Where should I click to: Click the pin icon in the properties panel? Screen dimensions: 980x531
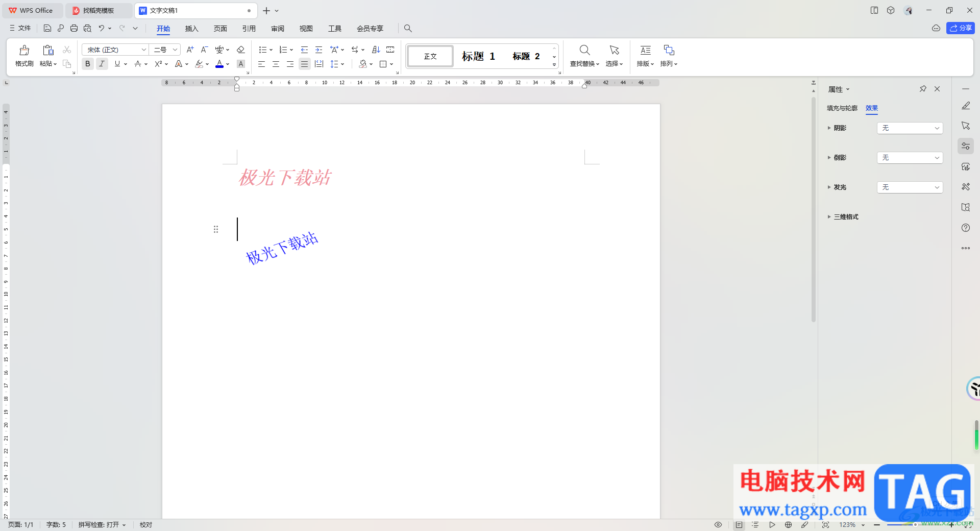pyautogui.click(x=923, y=89)
